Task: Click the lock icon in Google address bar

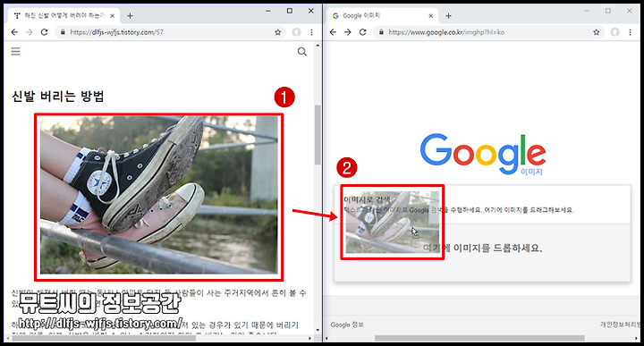Action: [381, 32]
